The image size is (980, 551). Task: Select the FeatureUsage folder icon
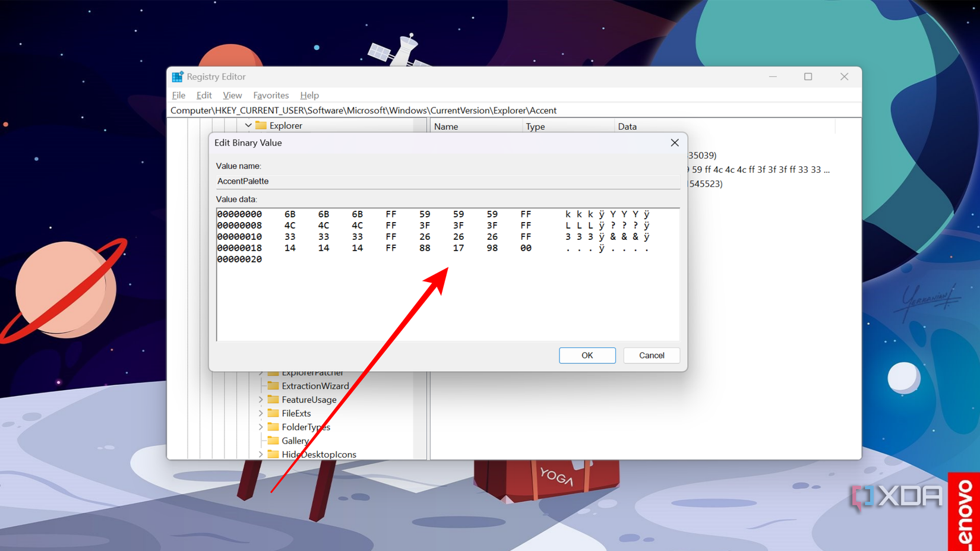point(273,400)
